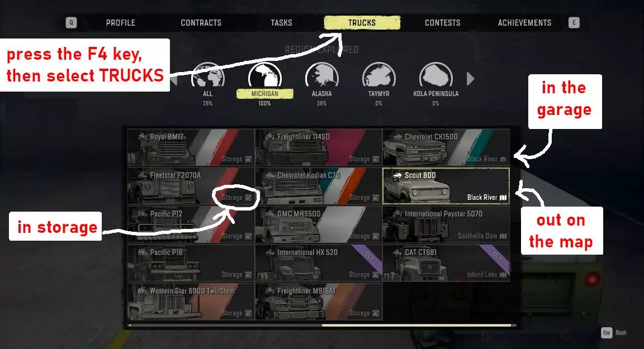
Task: Click the Q key previous-tab icon
Action: 71,22
